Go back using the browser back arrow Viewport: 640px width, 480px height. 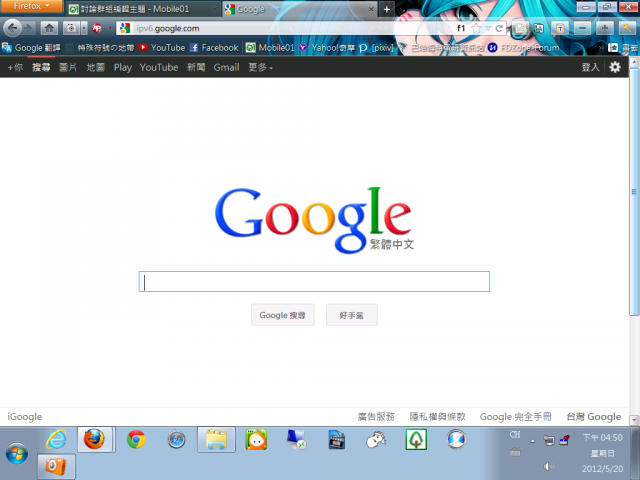12,28
